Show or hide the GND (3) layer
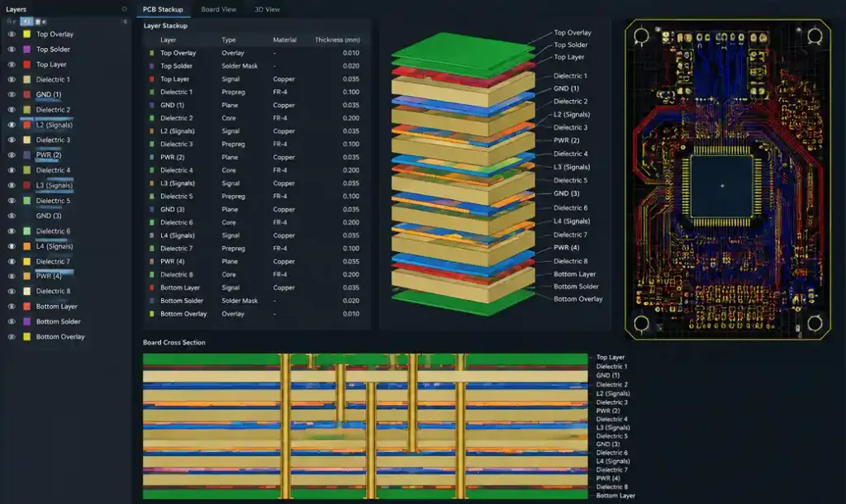846x504 pixels. (12, 216)
